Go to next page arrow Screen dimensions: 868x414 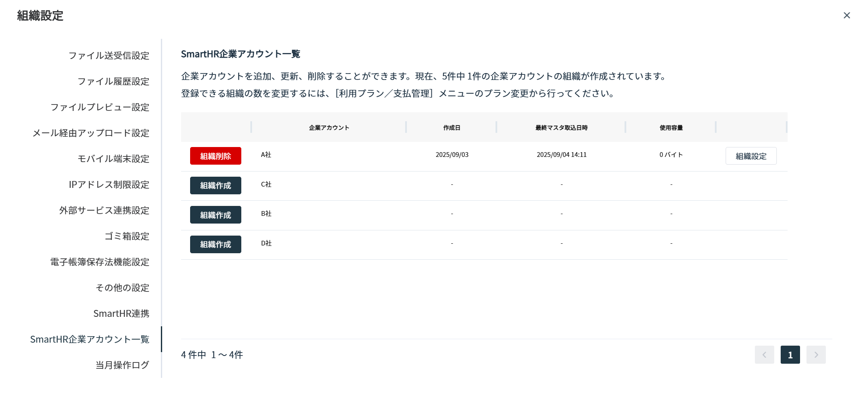click(x=816, y=355)
